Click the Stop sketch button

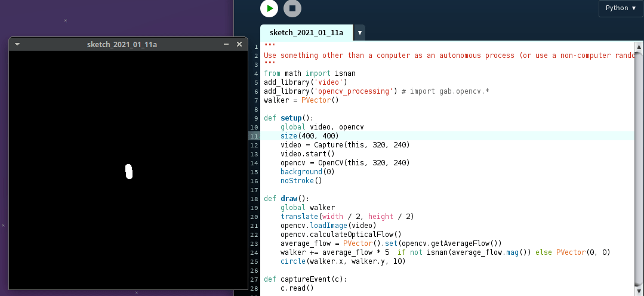[292, 8]
